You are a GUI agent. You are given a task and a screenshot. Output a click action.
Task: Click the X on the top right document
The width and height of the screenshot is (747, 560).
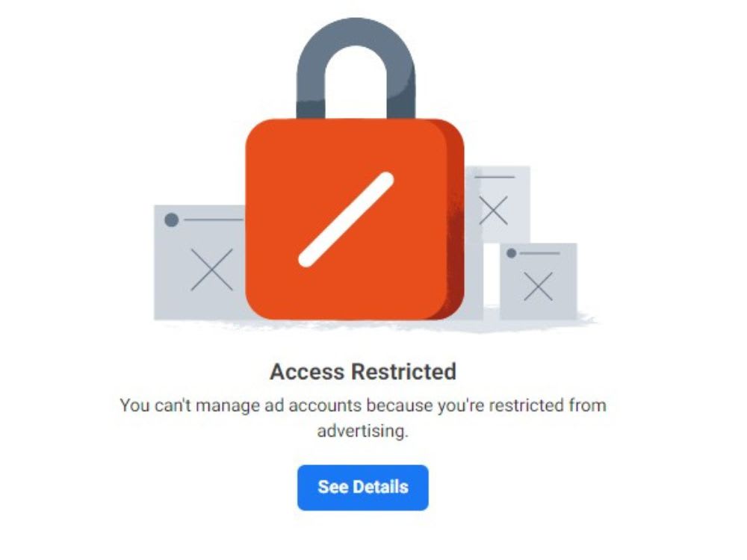point(495,211)
